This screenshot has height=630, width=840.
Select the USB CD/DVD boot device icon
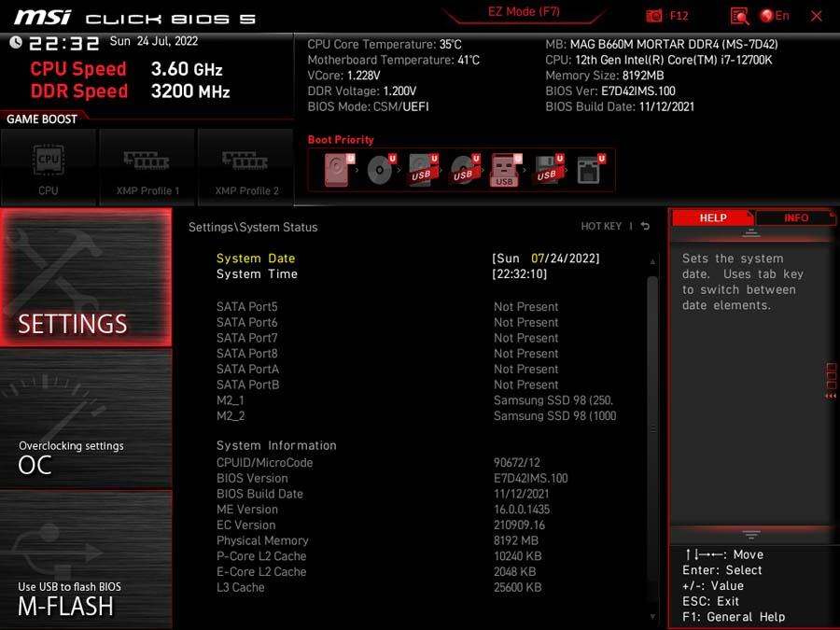(465, 170)
